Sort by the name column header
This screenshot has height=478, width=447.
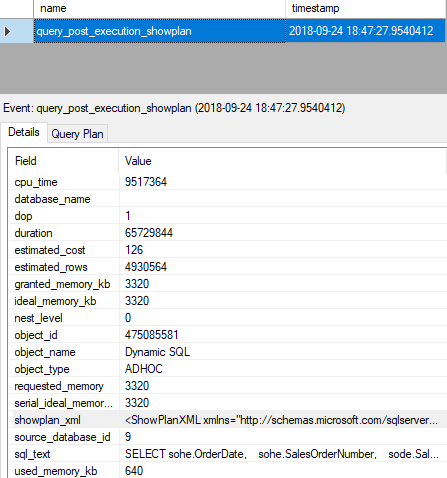pyautogui.click(x=159, y=9)
